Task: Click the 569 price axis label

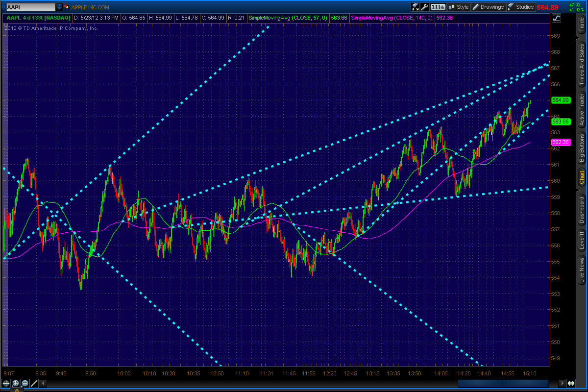Action: point(555,36)
